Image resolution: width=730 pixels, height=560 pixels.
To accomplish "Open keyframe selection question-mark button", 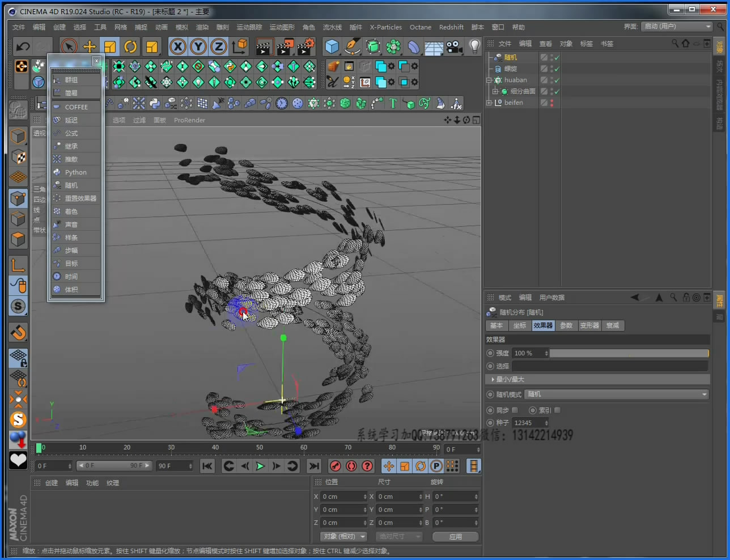I will (x=367, y=466).
